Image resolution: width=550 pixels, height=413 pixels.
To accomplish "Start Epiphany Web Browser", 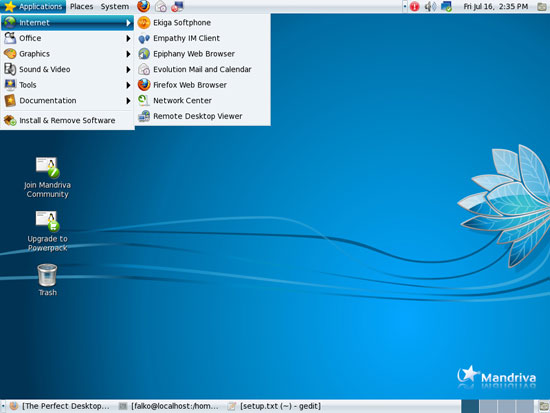I will coord(203,54).
